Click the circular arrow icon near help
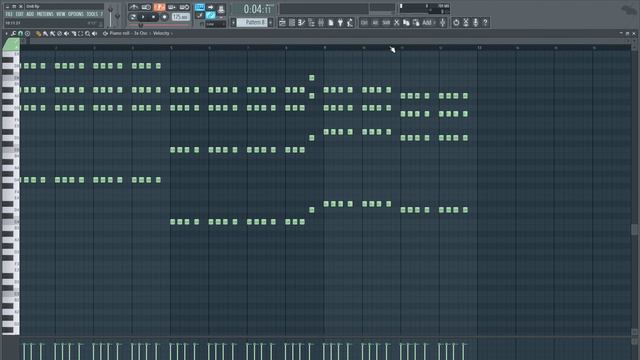The width and height of the screenshot is (640, 360). click(x=456, y=22)
